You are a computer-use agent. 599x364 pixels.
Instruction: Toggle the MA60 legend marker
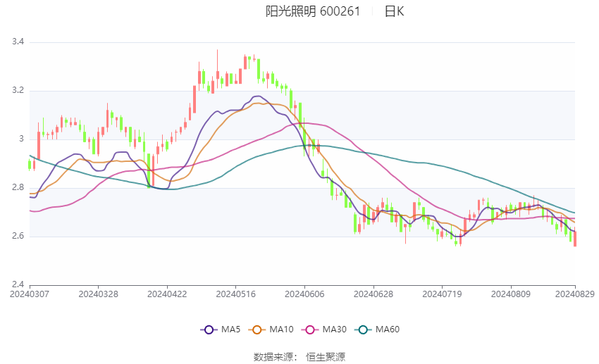(x=363, y=330)
